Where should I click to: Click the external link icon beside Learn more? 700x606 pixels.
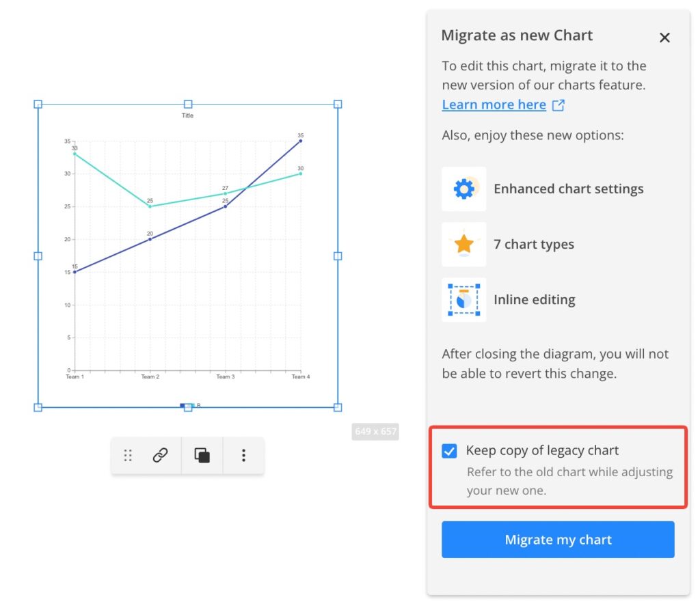(558, 105)
